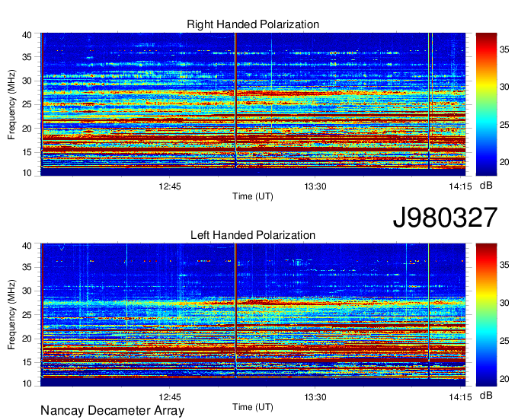This screenshot has height=420, width=518.
Task: Click the 14:15 tick label under lower plot
Action: tap(461, 397)
